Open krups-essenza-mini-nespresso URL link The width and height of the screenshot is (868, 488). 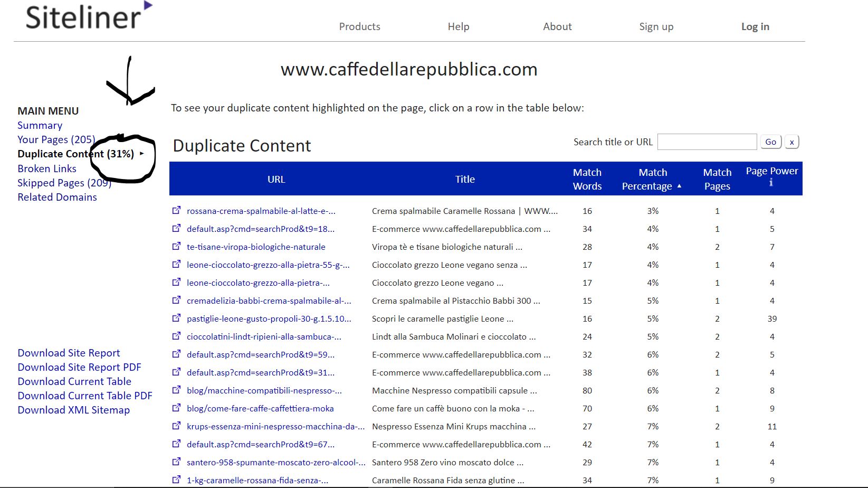pos(275,426)
